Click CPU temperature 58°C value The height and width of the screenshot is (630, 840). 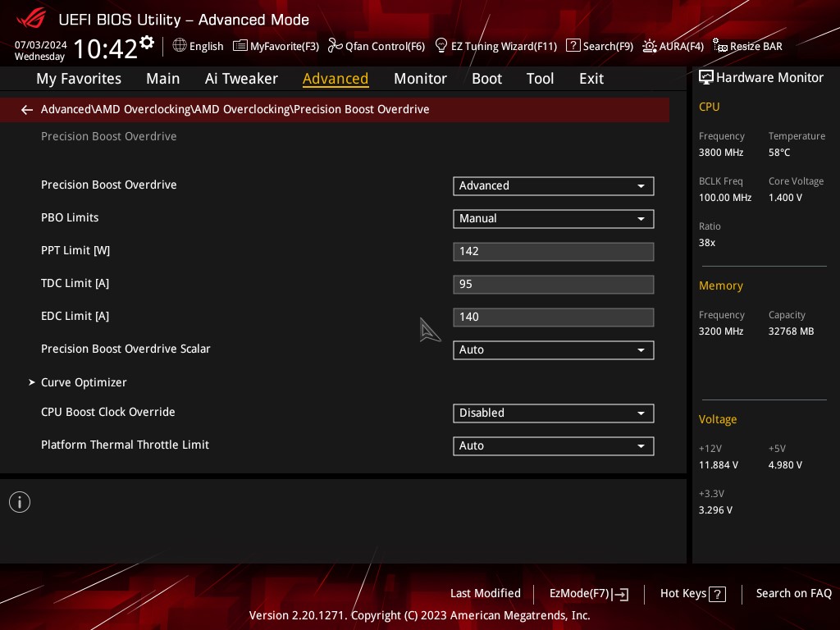779,153
